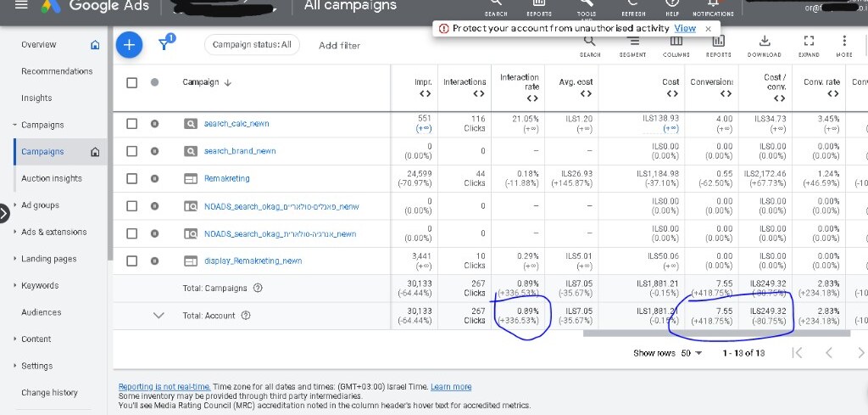Sort by the Campaign column header

pyautogui.click(x=207, y=82)
